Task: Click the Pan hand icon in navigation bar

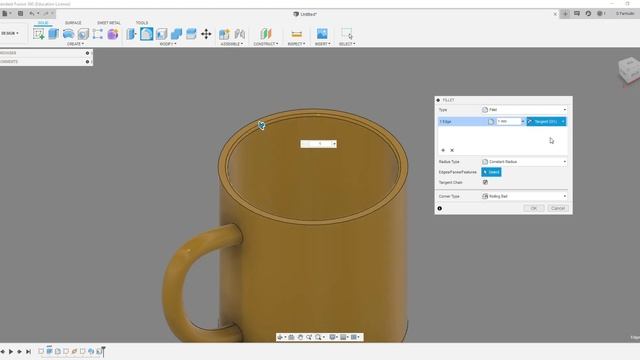Action: (x=300, y=337)
